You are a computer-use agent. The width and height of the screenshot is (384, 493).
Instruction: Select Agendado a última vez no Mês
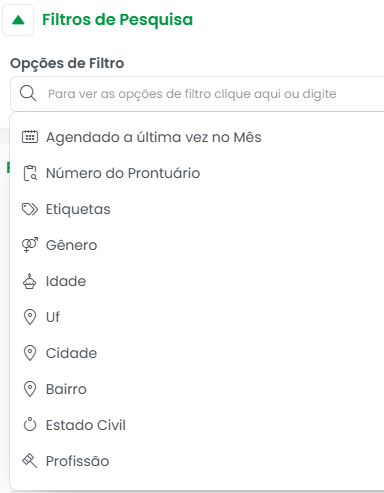(x=197, y=137)
